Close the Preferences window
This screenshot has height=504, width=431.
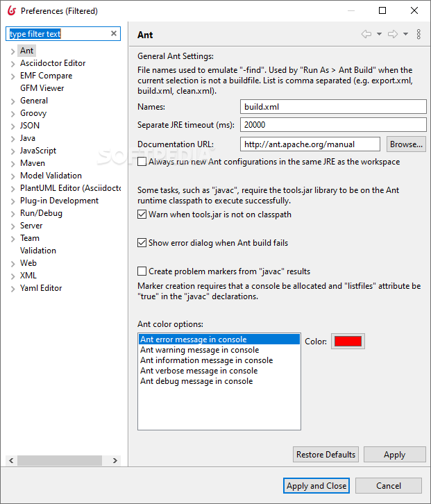[x=414, y=10]
